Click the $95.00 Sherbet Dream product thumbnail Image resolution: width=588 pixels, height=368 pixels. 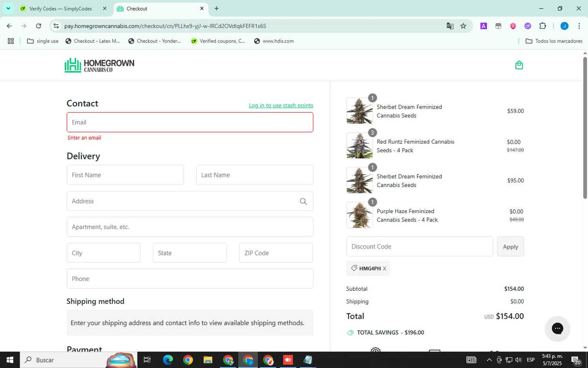click(359, 180)
